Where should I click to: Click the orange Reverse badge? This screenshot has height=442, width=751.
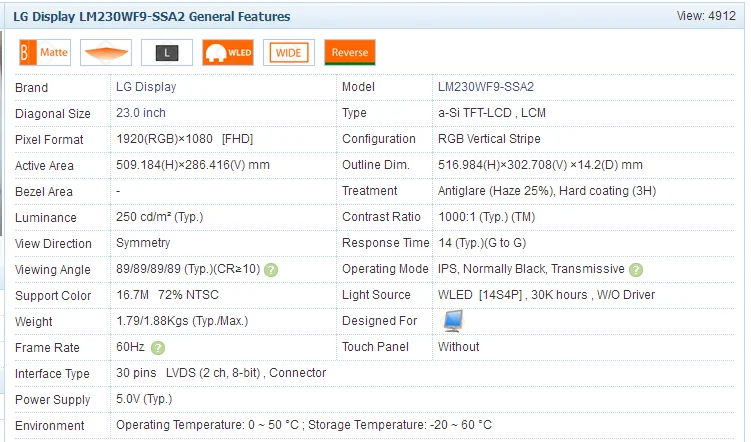click(x=350, y=52)
